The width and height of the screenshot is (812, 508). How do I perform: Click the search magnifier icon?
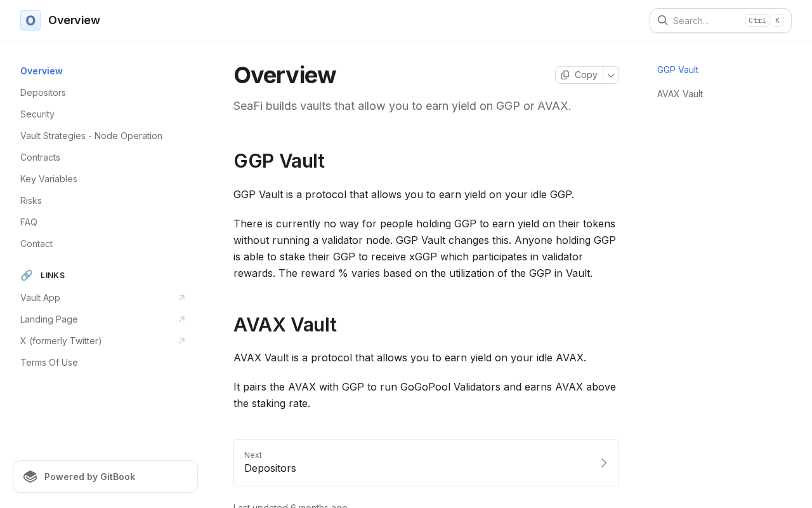click(x=662, y=20)
